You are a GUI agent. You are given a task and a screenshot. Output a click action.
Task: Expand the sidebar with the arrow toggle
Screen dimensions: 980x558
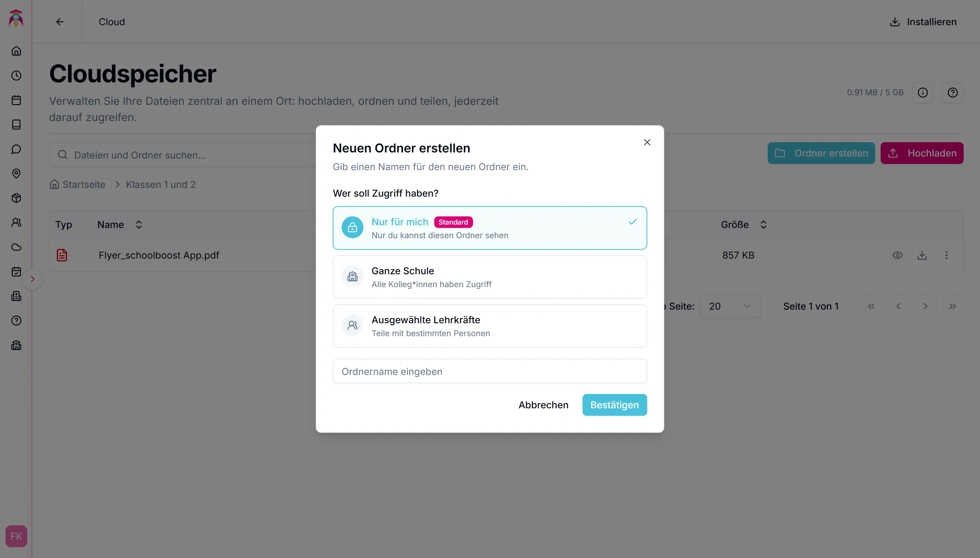pyautogui.click(x=33, y=279)
